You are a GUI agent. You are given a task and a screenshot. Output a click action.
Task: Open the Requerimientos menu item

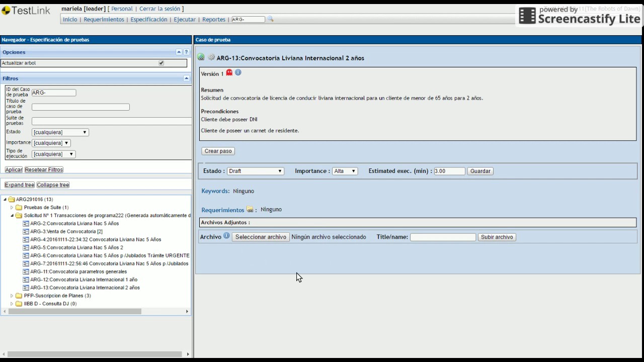[104, 19]
